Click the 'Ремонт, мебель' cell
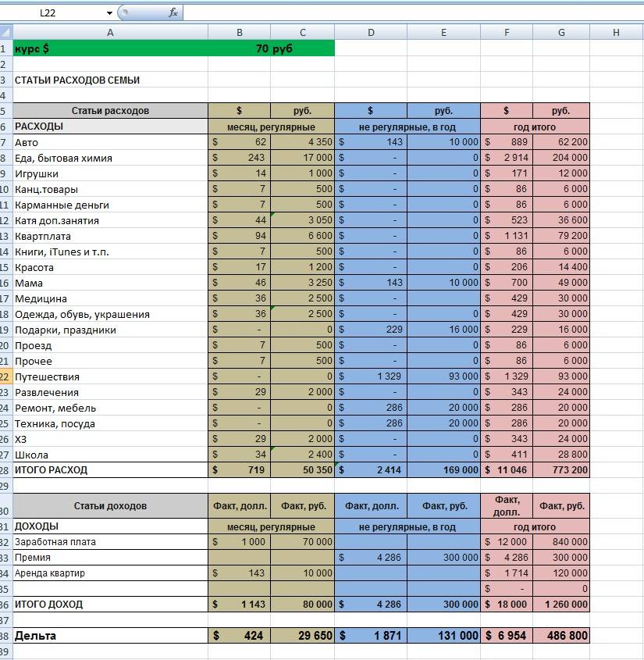Screen dimensions: 644x660 point(110,408)
